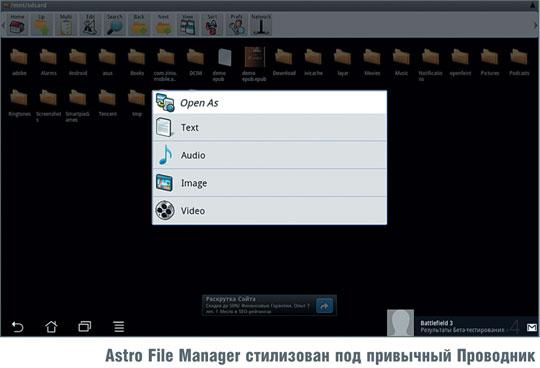Open the SmartpixGames folder

click(78, 105)
